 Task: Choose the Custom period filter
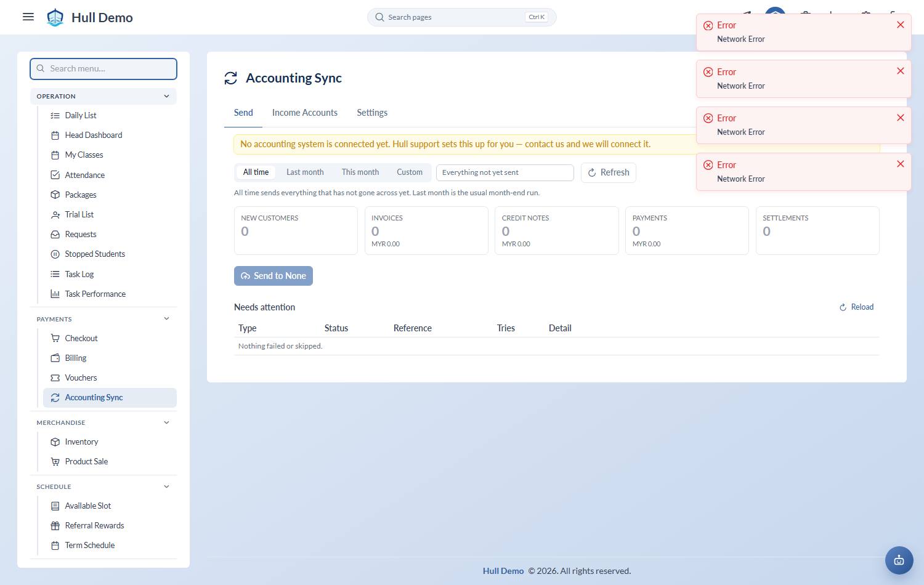click(410, 172)
